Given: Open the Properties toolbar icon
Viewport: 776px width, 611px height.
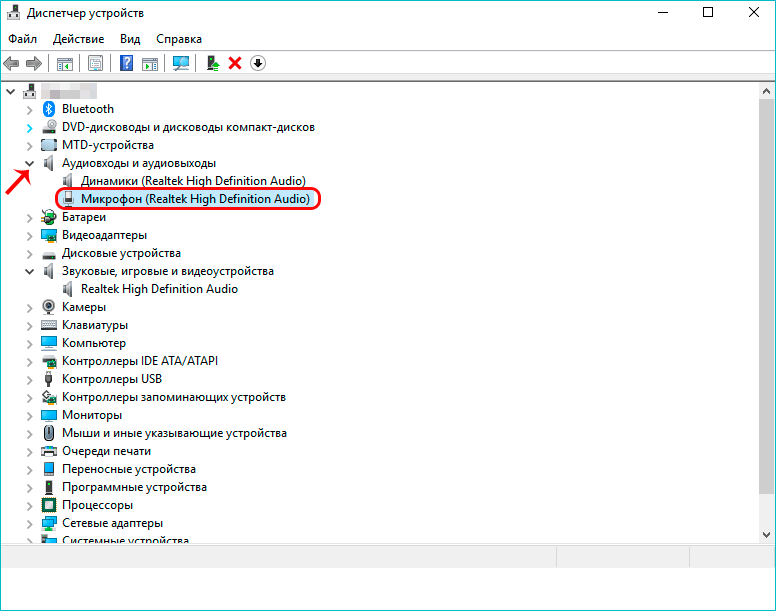Looking at the screenshot, I should [96, 63].
